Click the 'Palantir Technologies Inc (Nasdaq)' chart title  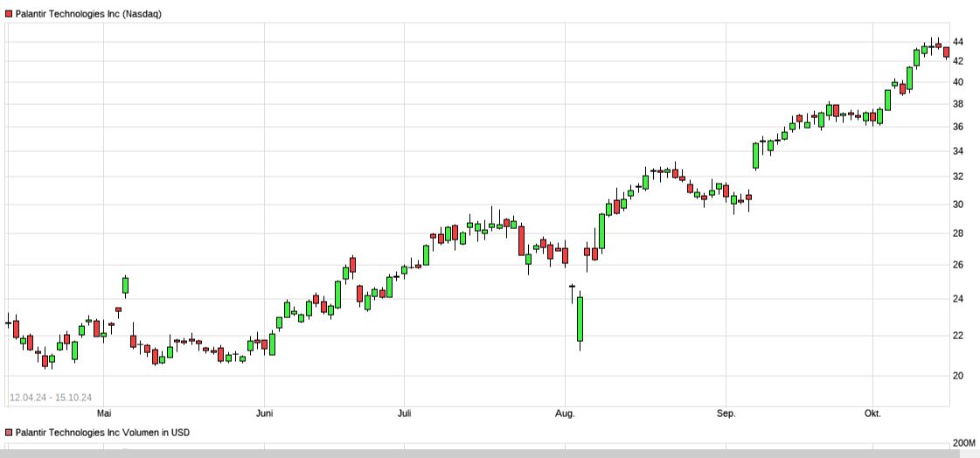click(x=88, y=14)
